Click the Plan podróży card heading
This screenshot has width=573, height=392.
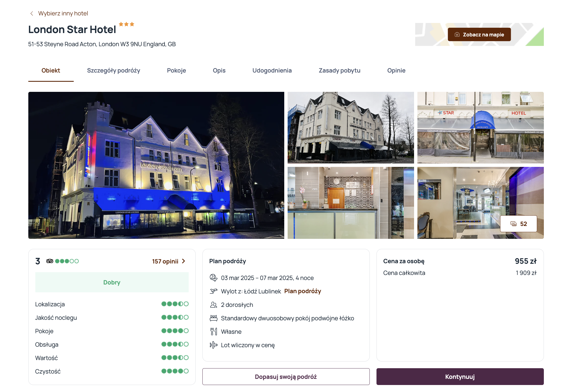click(x=228, y=261)
